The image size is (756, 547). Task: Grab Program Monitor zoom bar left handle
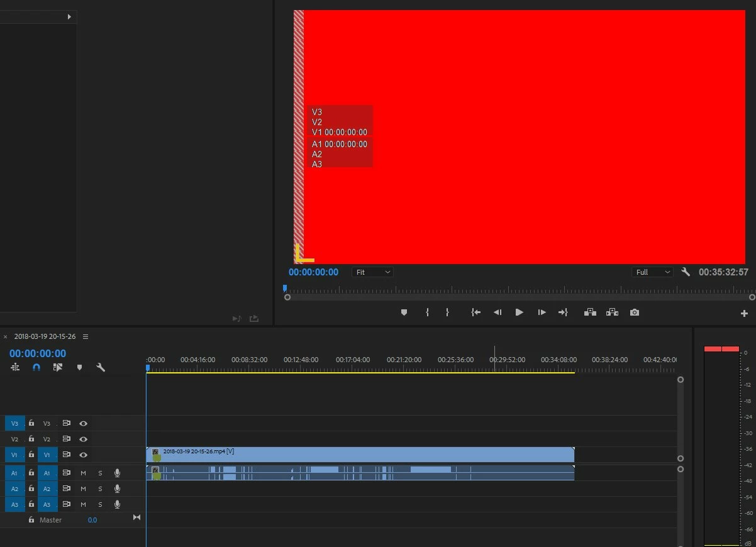287,297
